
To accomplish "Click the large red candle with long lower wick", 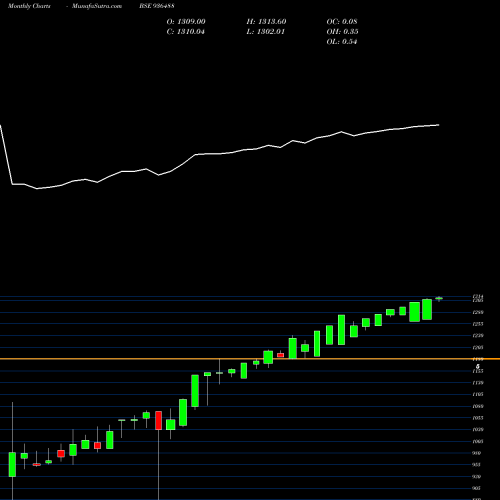I will pos(159,421).
